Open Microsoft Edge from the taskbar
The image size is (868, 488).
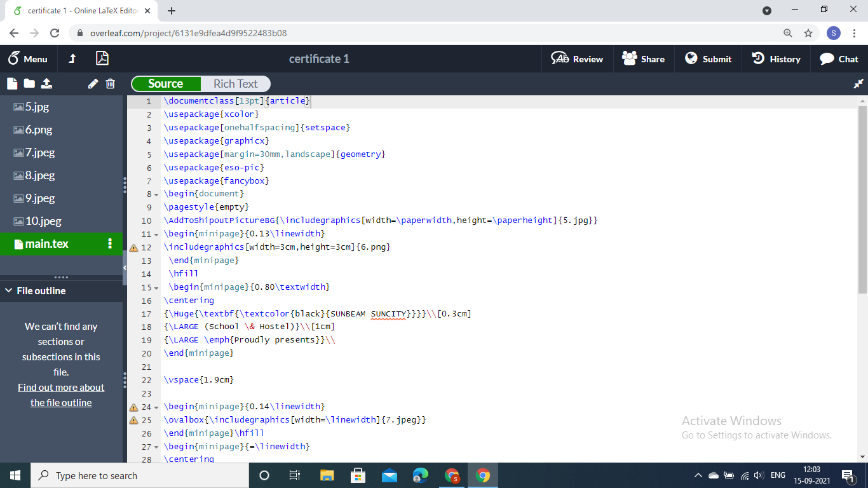tap(421, 475)
